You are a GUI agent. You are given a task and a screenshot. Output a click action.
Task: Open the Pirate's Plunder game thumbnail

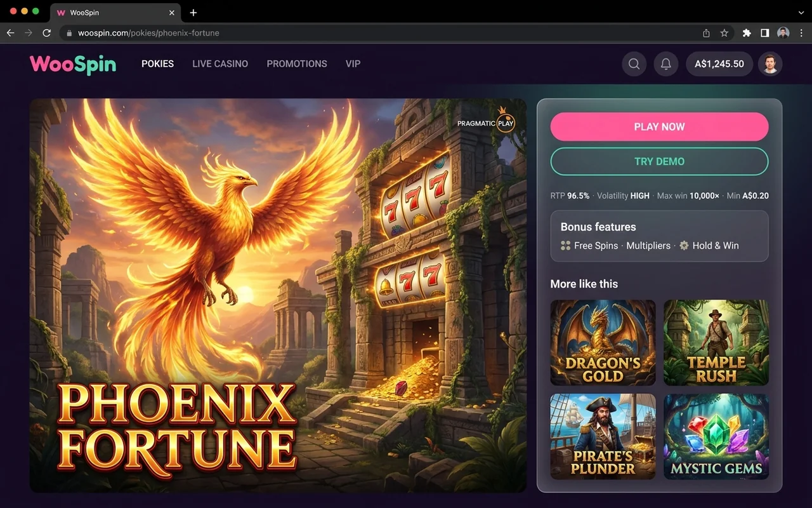[603, 436]
